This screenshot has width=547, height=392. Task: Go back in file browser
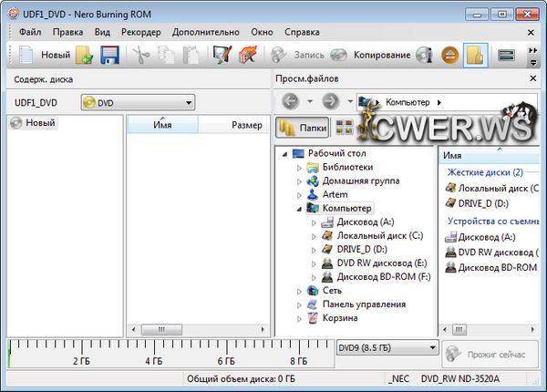(x=290, y=101)
